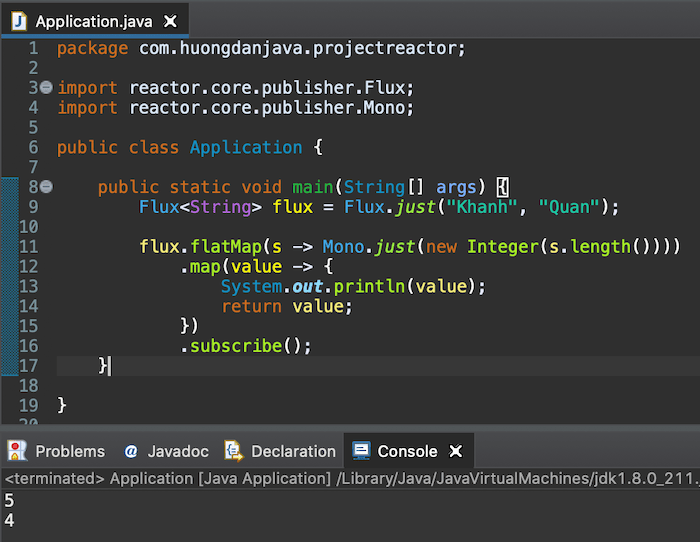
Task: Click the "Quan" string literal
Action: [x=569, y=207]
